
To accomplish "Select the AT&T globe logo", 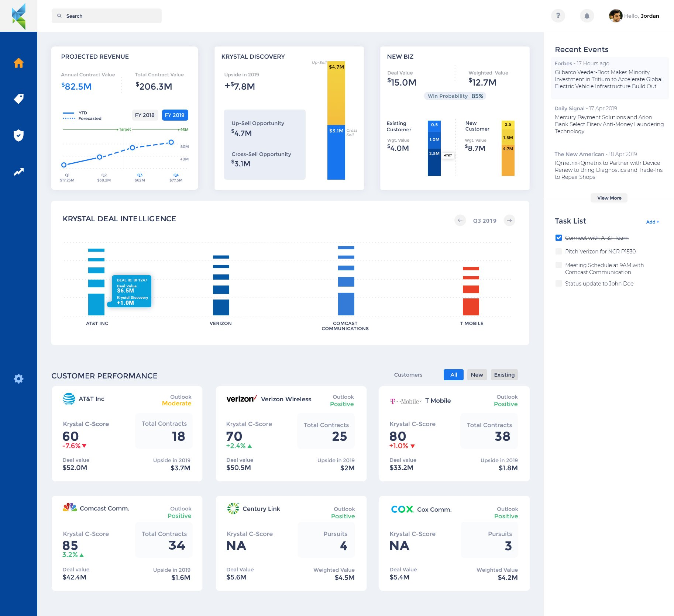I will (69, 399).
